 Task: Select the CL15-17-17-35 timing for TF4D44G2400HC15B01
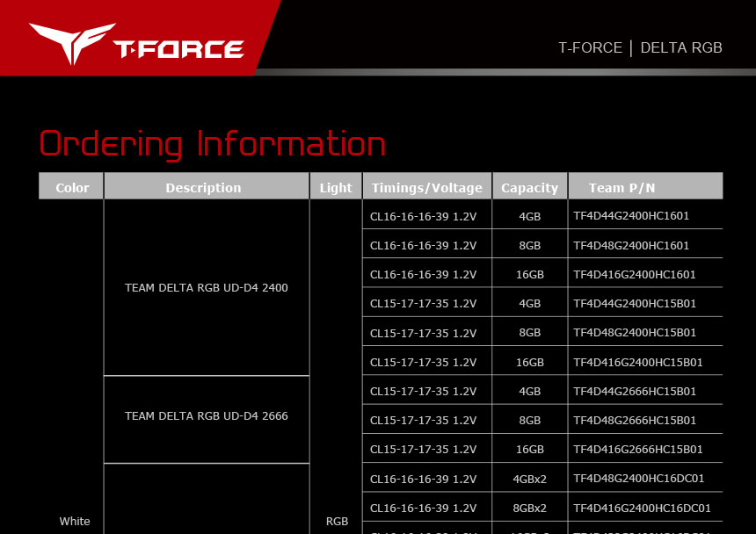[x=424, y=303]
